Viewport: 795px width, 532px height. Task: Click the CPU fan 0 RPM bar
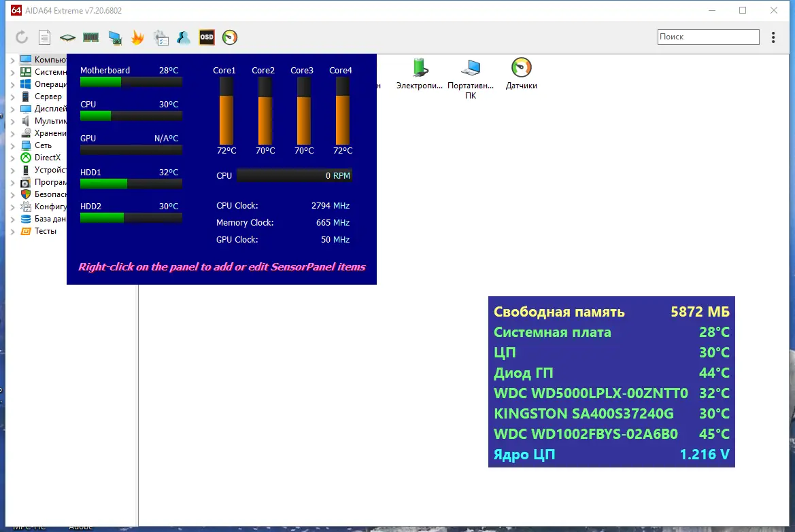click(x=294, y=175)
